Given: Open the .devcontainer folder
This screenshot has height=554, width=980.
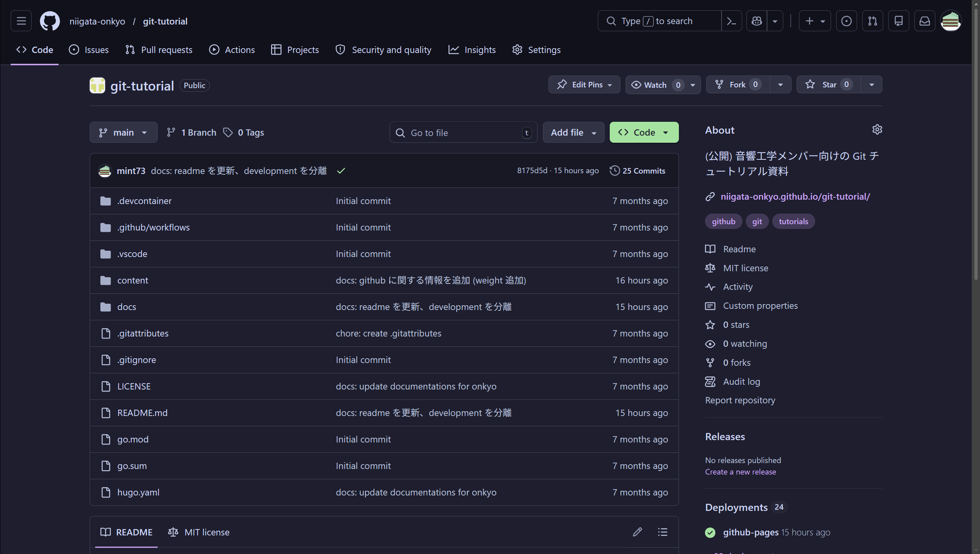Looking at the screenshot, I should tap(144, 201).
